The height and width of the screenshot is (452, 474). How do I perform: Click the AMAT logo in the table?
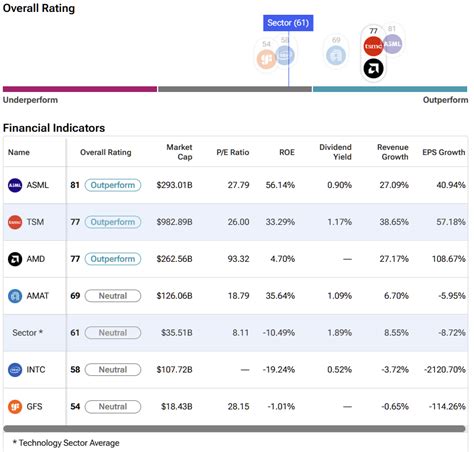pyautogui.click(x=15, y=296)
